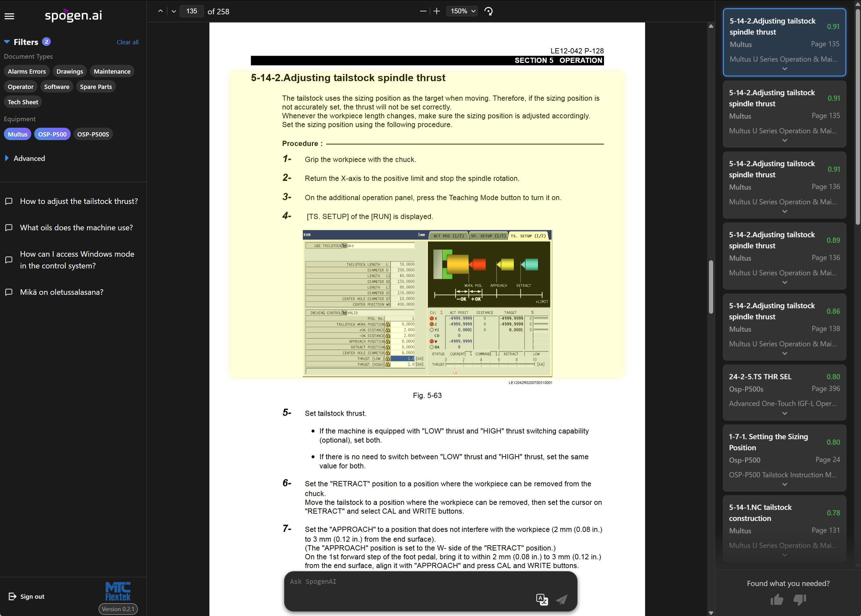This screenshot has height=616, width=861.
Task: Click the translate icon in chat box
Action: coord(542,599)
